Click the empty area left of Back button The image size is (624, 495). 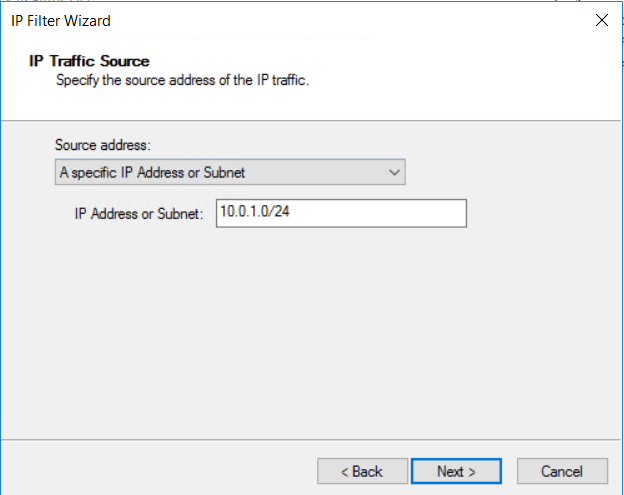pyautogui.click(x=160, y=471)
